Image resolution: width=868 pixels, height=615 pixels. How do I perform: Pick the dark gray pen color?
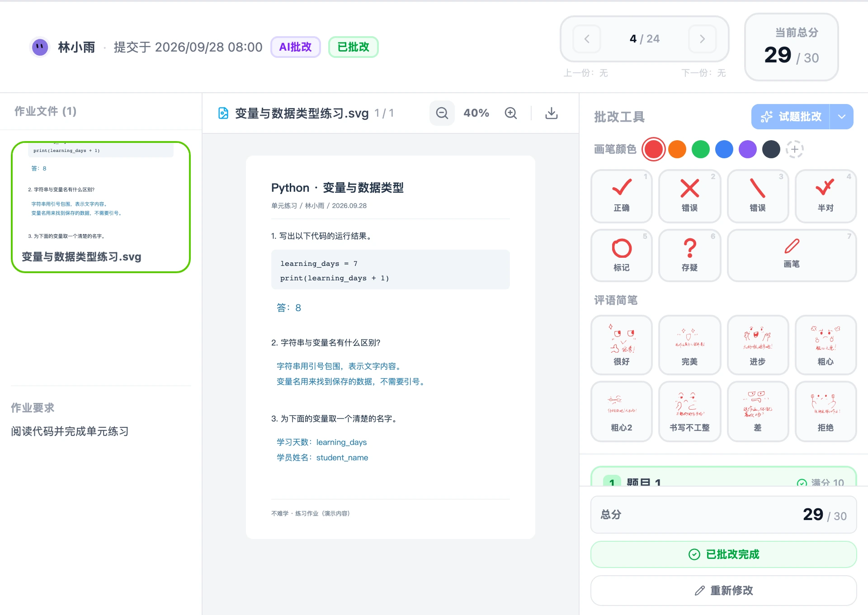click(771, 149)
